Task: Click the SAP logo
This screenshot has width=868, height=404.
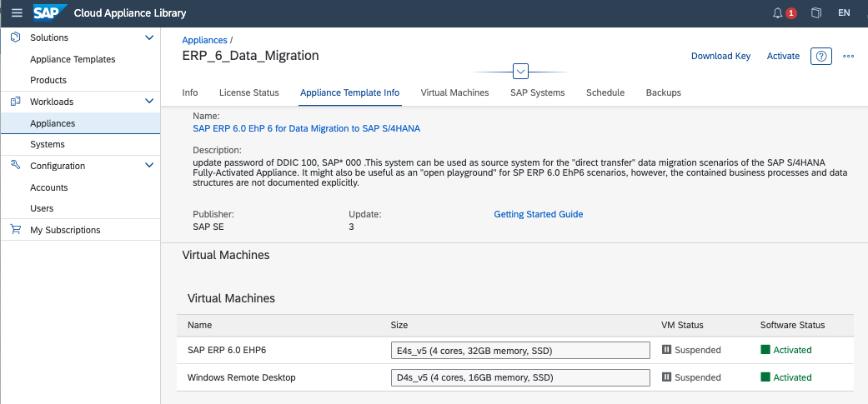Action: 49,13
